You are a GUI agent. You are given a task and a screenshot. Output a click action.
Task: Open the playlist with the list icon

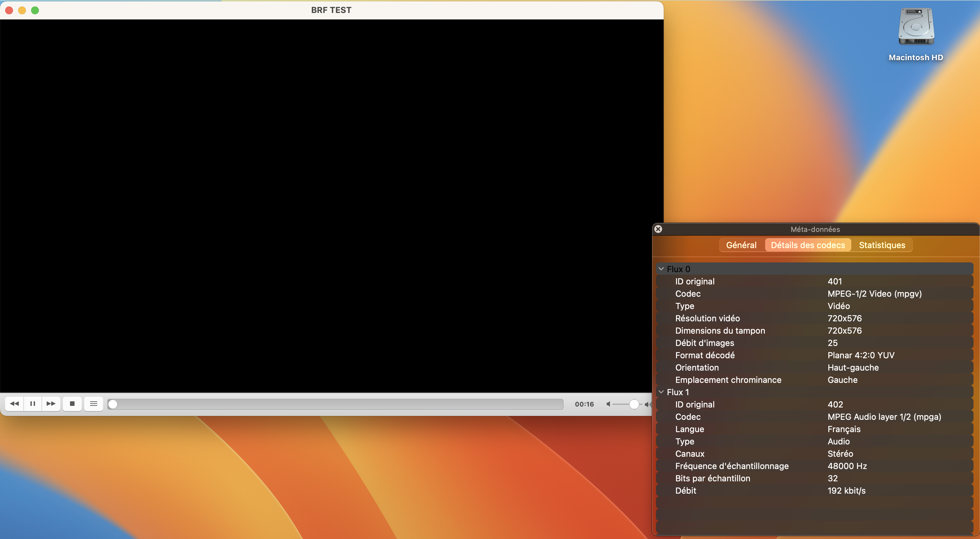pos(94,404)
